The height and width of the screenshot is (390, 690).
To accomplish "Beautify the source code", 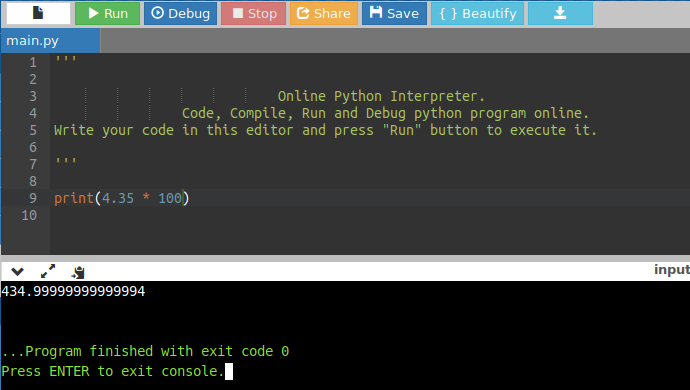I will pyautogui.click(x=477, y=13).
